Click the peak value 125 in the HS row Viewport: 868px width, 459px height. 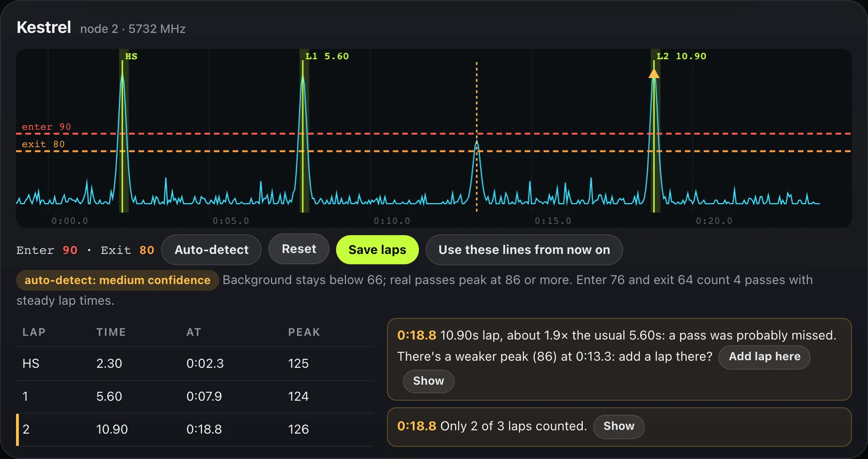(x=298, y=364)
